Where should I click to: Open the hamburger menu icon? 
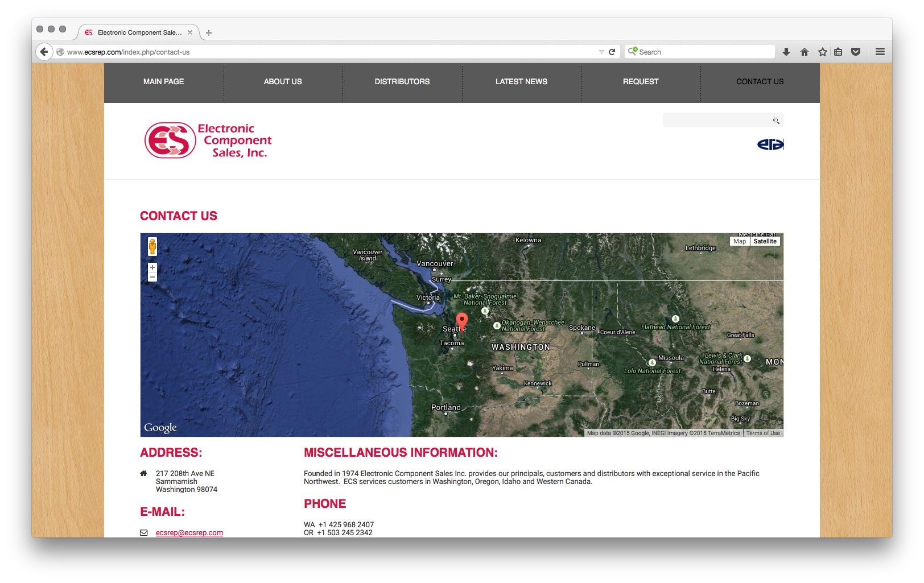pyautogui.click(x=880, y=52)
